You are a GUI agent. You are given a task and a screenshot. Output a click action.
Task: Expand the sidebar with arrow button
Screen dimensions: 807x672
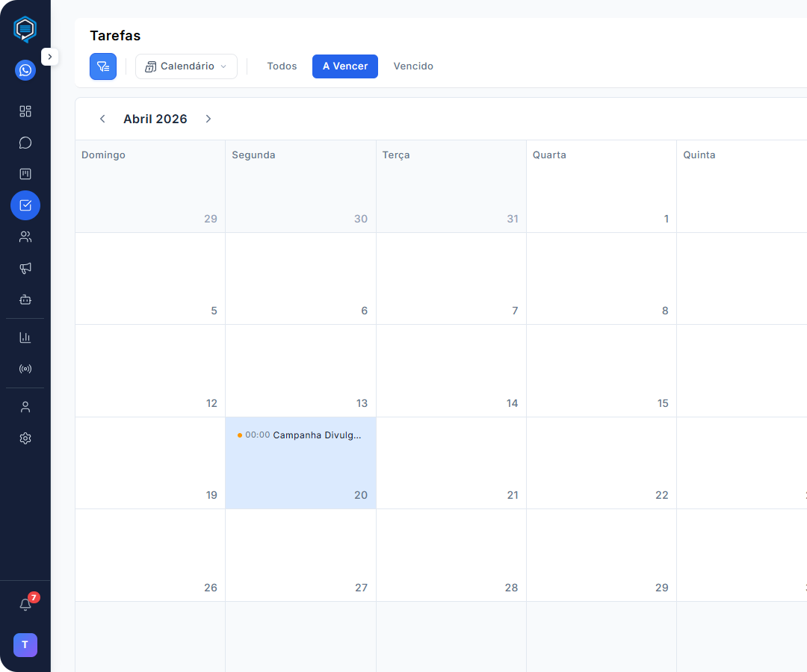pyautogui.click(x=49, y=57)
